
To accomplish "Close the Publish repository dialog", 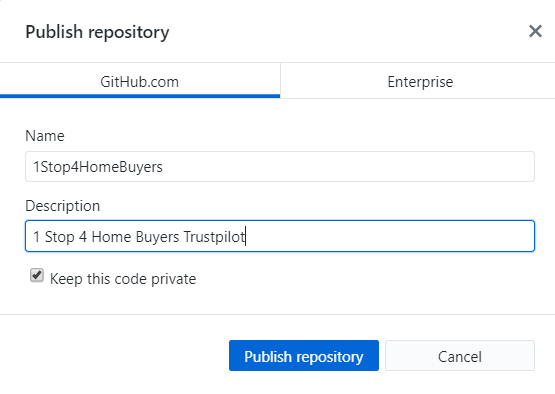I will coord(535,31).
